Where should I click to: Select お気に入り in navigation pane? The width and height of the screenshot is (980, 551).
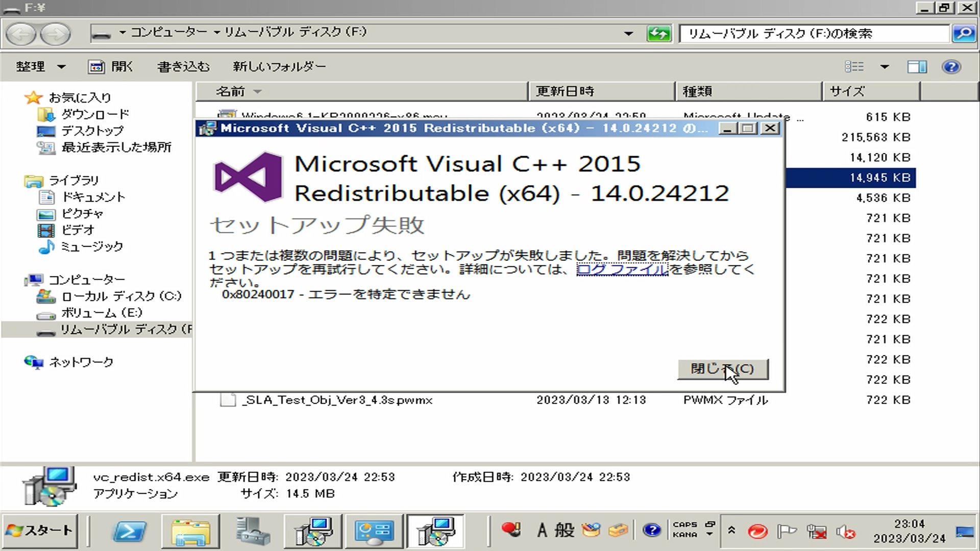coord(80,97)
